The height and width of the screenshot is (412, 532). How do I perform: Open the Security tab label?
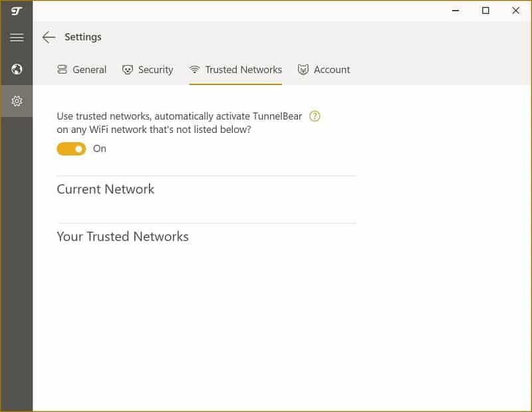pos(156,70)
